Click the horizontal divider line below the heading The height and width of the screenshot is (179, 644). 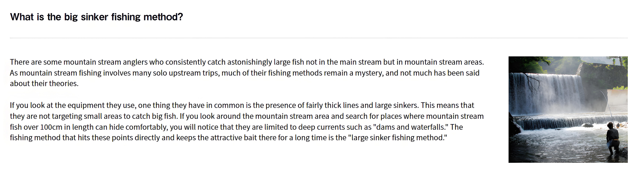319,38
